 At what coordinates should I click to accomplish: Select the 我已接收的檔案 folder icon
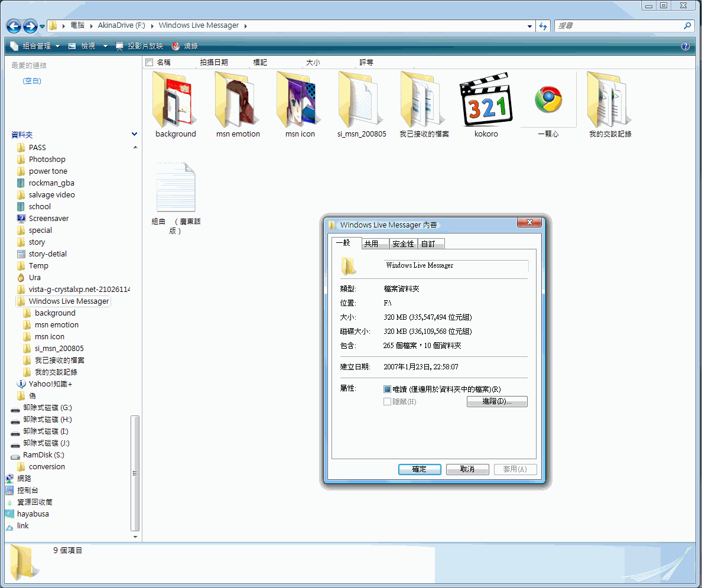[x=423, y=99]
